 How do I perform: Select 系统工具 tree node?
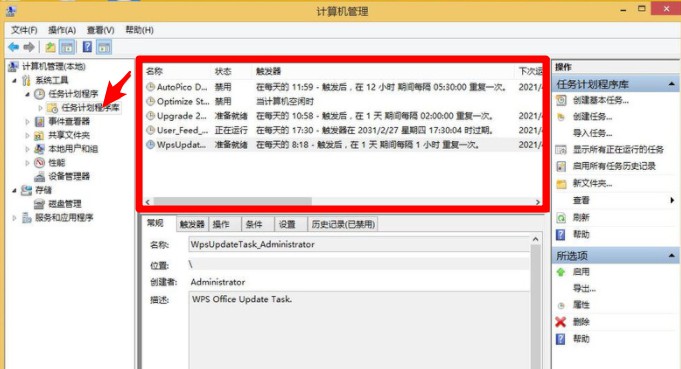51,80
